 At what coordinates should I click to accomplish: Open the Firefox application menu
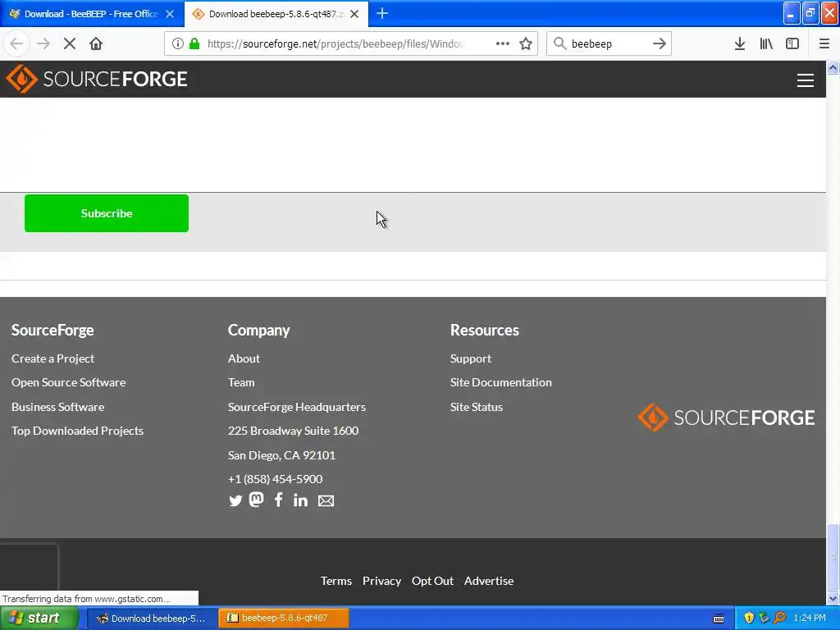824,43
